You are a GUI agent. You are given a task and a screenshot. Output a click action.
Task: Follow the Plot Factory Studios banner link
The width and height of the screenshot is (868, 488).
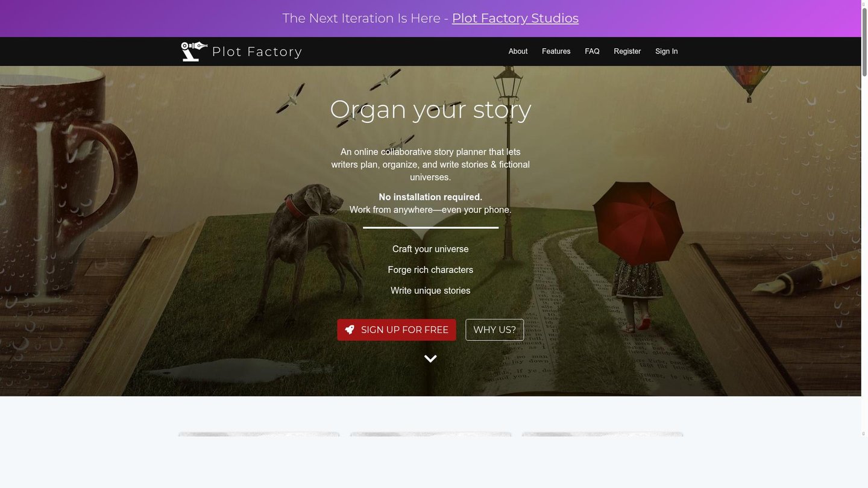click(515, 18)
